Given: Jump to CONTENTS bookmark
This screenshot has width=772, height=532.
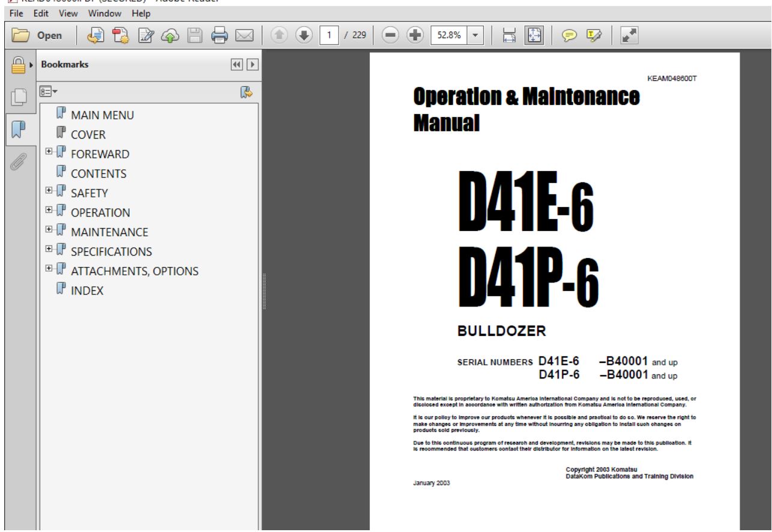Looking at the screenshot, I should point(98,174).
